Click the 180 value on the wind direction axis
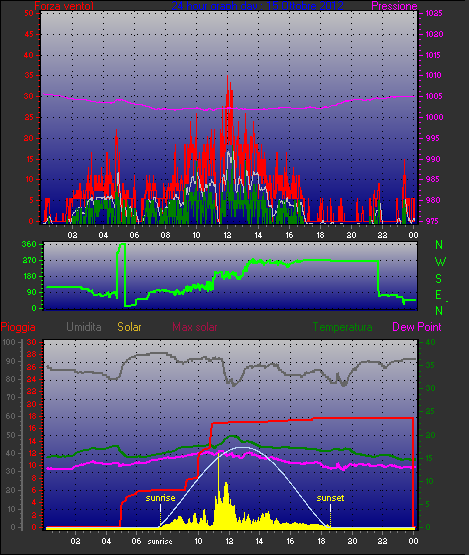469x555 pixels. [x=30, y=276]
